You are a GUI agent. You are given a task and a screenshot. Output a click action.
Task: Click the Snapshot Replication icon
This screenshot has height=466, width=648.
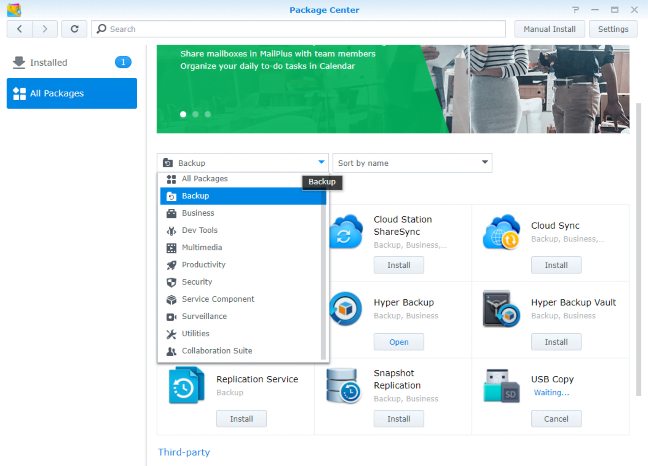click(345, 386)
